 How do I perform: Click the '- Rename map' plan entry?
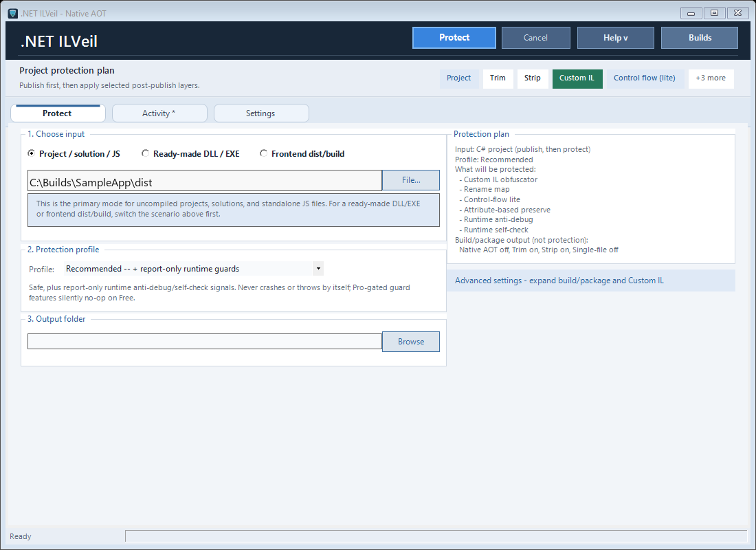[484, 190]
